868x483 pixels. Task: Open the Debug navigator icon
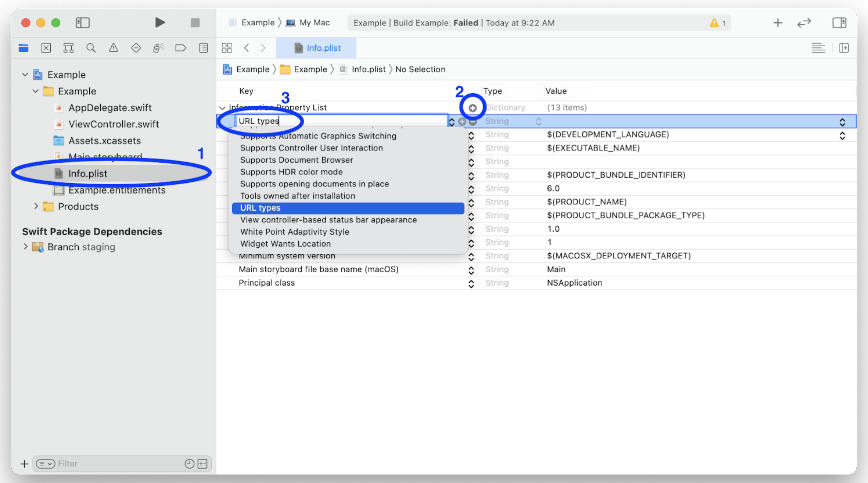(x=158, y=48)
